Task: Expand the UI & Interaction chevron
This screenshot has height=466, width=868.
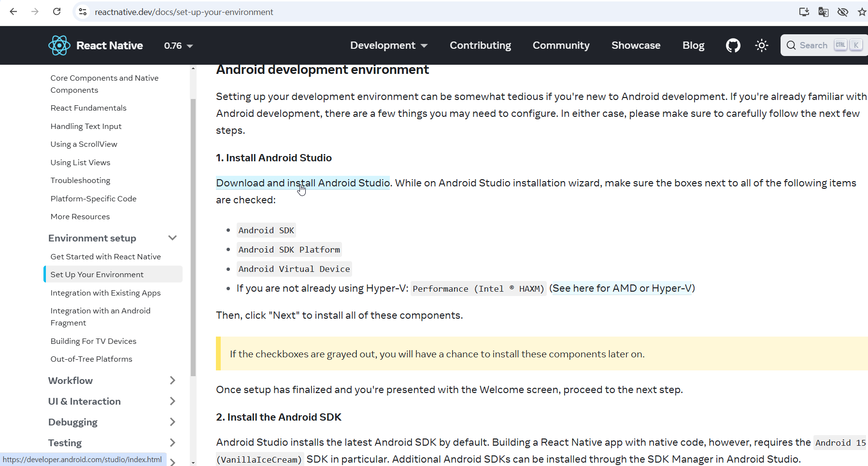Action: point(172,401)
